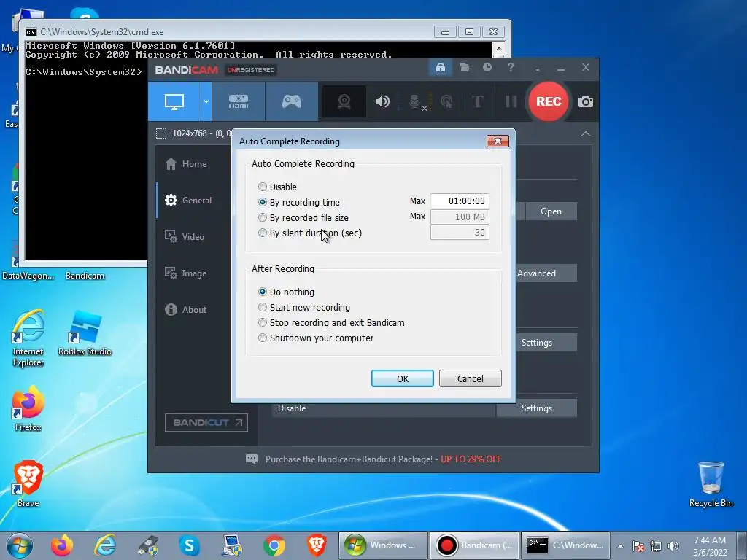Click the upper Settings button in Bandicam

(x=546, y=343)
